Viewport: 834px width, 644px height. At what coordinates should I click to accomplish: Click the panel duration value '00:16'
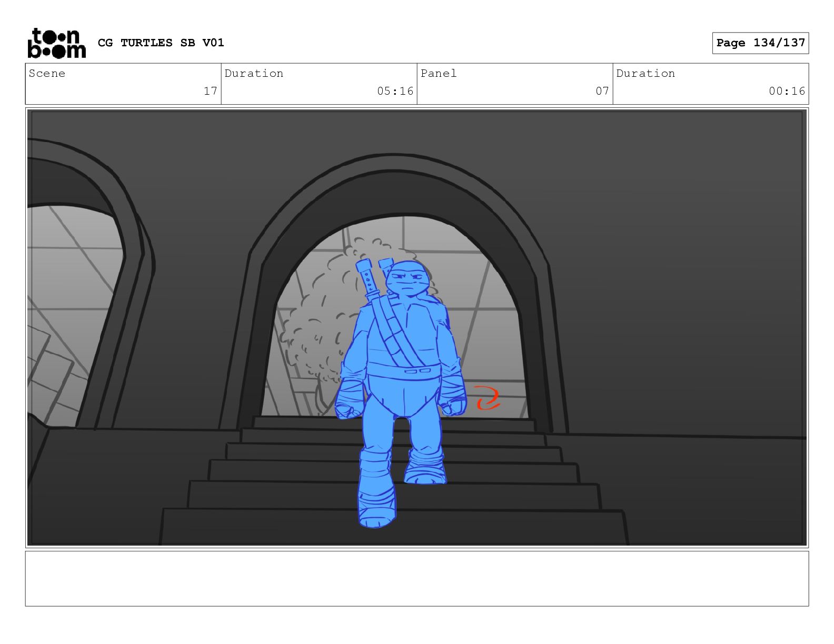pos(787,91)
